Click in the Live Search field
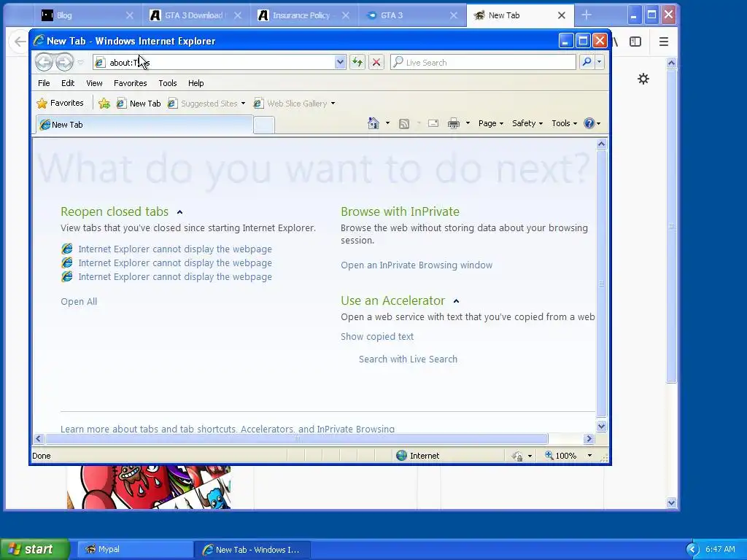The width and height of the screenshot is (747, 560). tap(483, 63)
